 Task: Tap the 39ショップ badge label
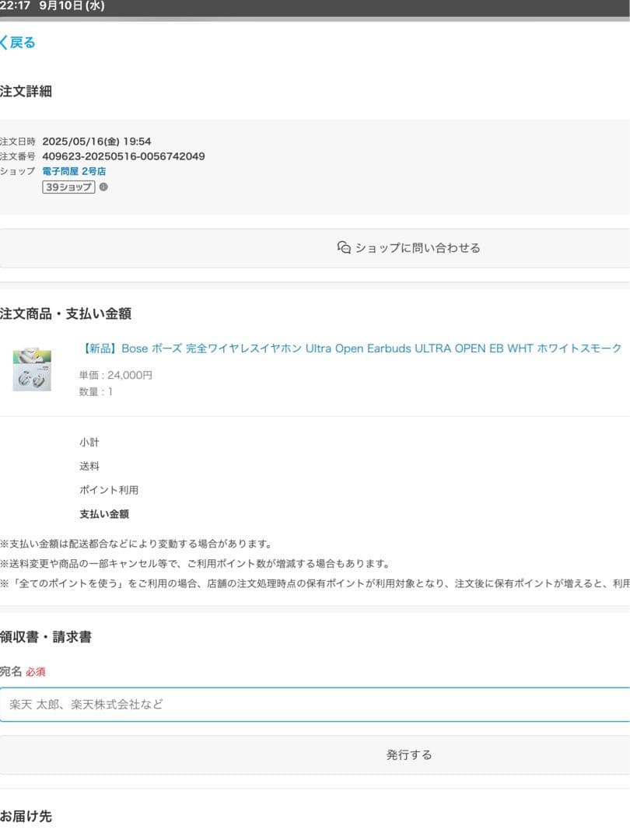tap(68, 187)
